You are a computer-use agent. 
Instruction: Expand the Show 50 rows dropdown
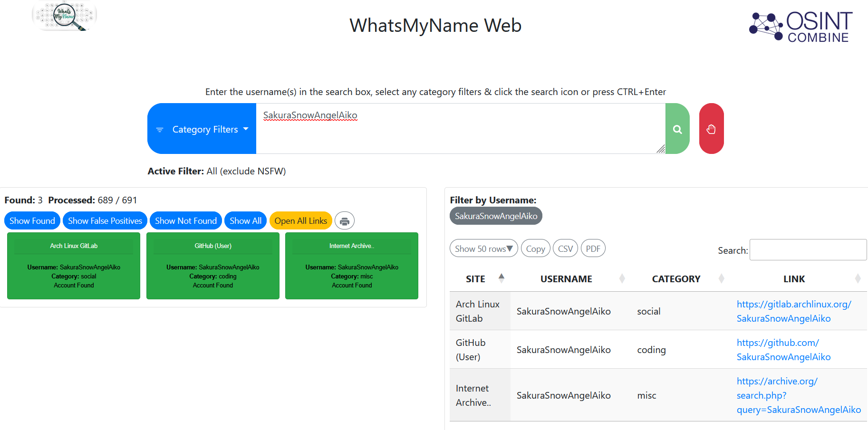483,248
